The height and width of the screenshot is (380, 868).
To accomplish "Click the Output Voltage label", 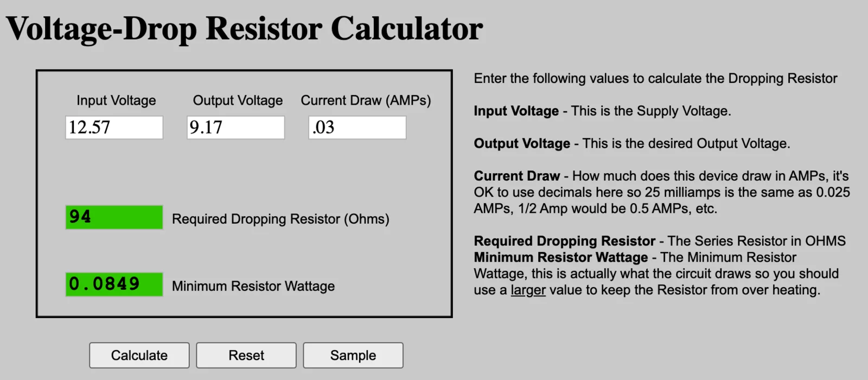I will (238, 100).
